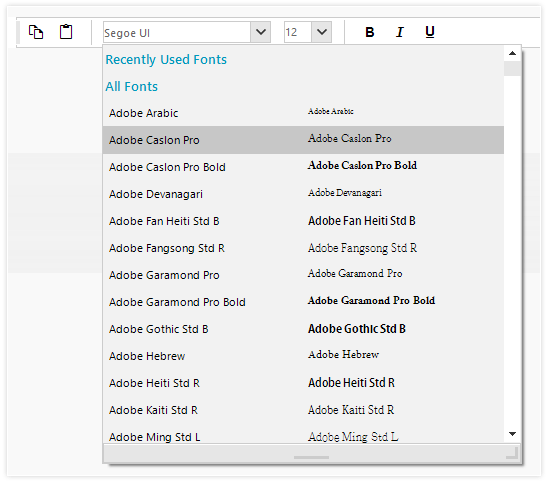Select Adobe Fan Heiti Std B font
This screenshot has width=546, height=481.
303,221
